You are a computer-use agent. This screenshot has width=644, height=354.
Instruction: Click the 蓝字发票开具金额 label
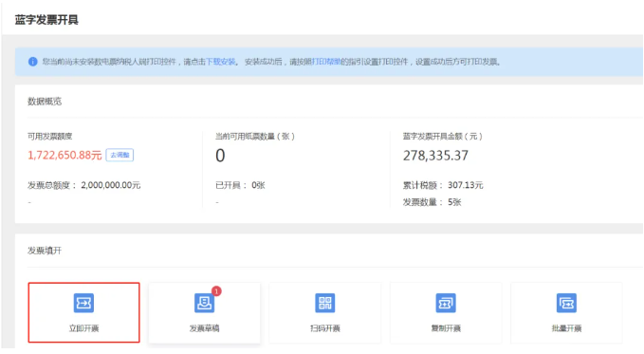(x=443, y=136)
